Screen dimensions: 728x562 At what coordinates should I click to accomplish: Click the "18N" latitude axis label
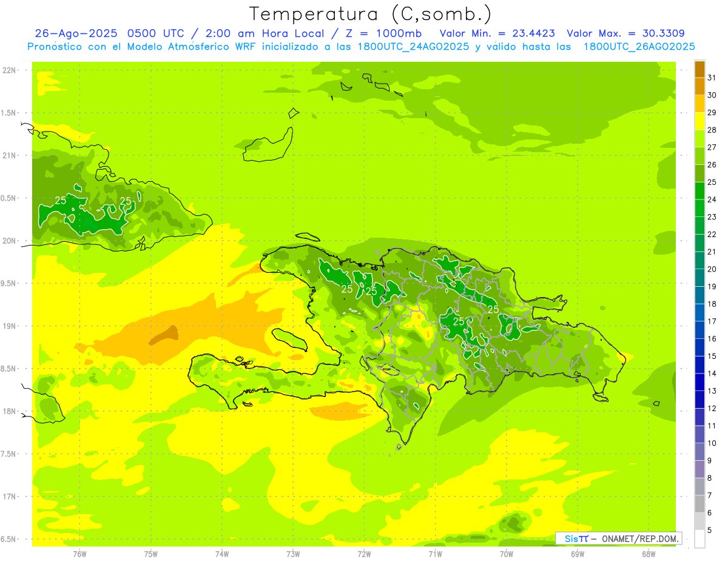pyautogui.click(x=10, y=411)
